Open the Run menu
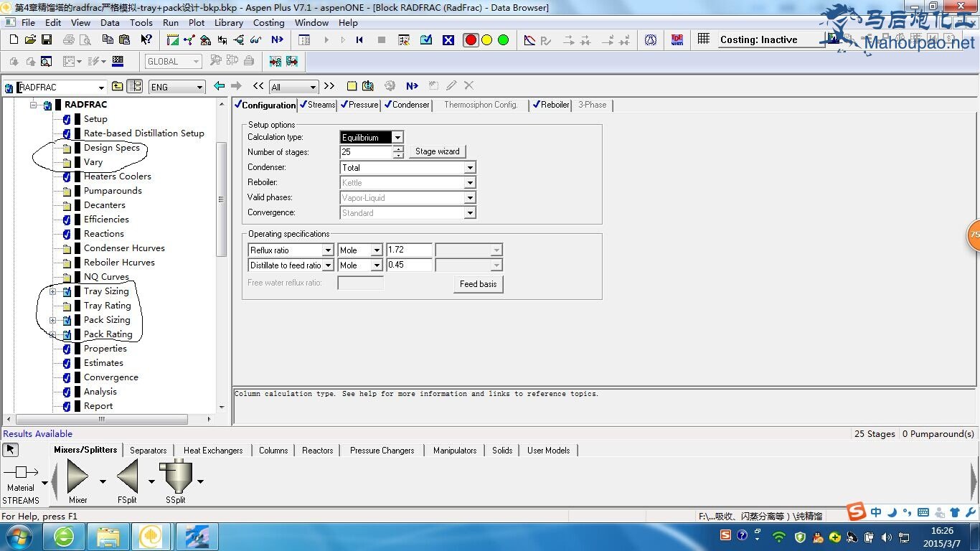The image size is (980, 551). point(171,22)
